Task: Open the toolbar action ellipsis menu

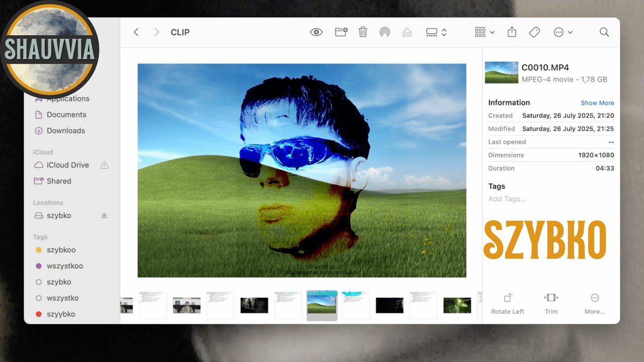Action: tap(563, 32)
